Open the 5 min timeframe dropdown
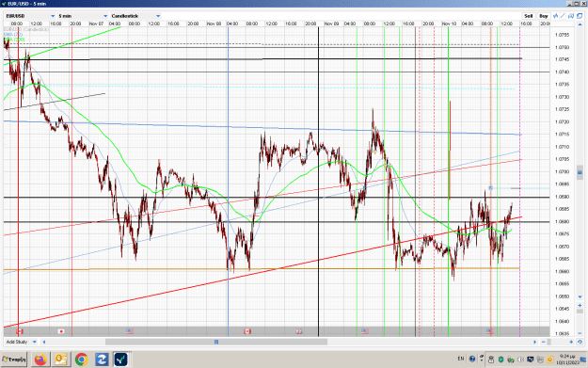The image size is (588, 368). [x=83, y=16]
